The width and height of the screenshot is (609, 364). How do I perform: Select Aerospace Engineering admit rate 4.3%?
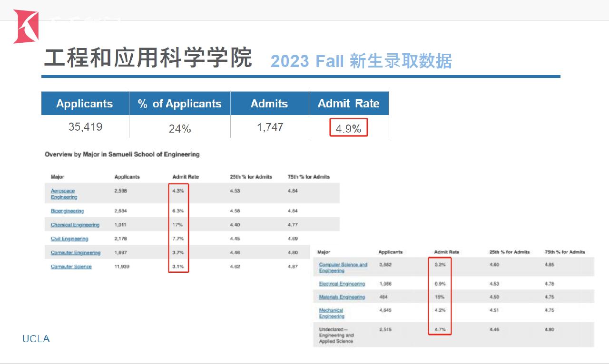pos(178,191)
